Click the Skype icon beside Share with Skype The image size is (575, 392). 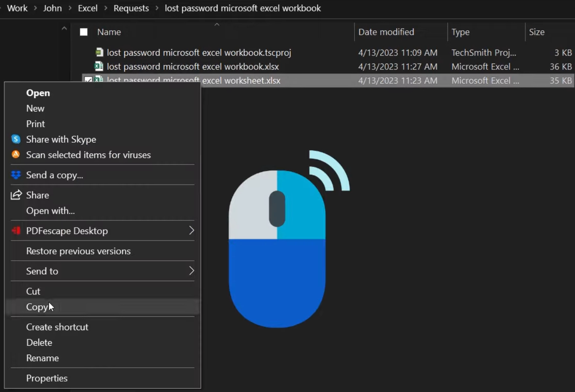(x=16, y=139)
